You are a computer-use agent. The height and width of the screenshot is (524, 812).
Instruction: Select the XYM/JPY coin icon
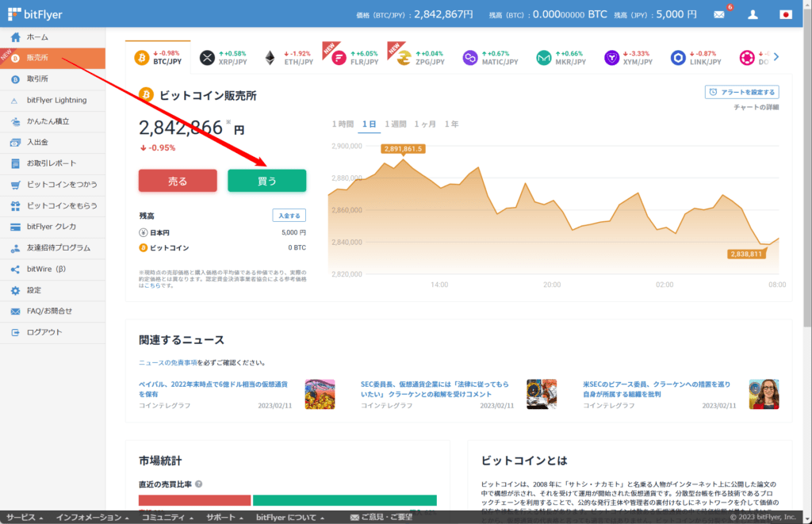coord(611,58)
